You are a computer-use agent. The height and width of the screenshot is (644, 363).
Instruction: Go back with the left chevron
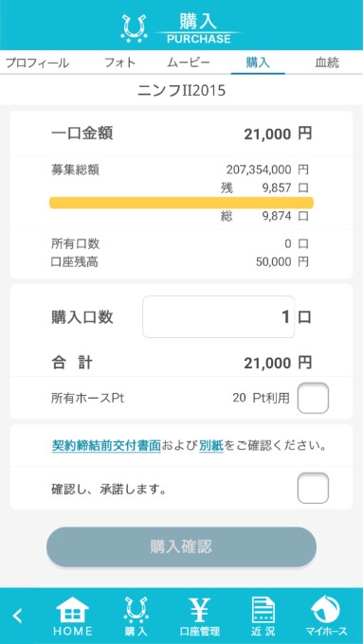click(x=17, y=616)
